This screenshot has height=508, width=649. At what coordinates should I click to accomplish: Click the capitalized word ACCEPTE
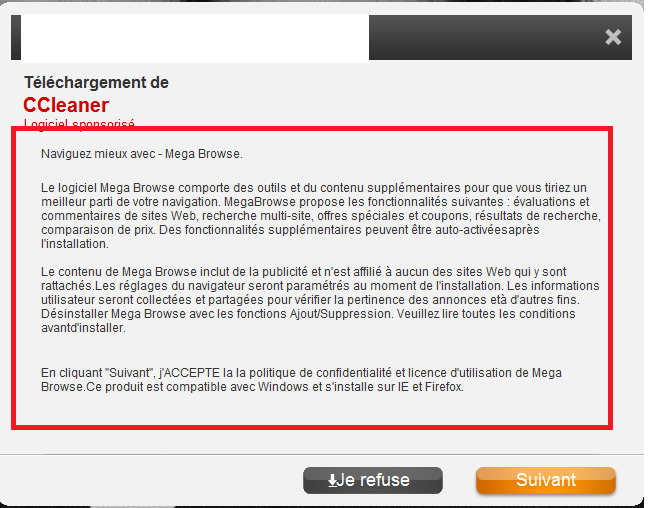point(191,373)
